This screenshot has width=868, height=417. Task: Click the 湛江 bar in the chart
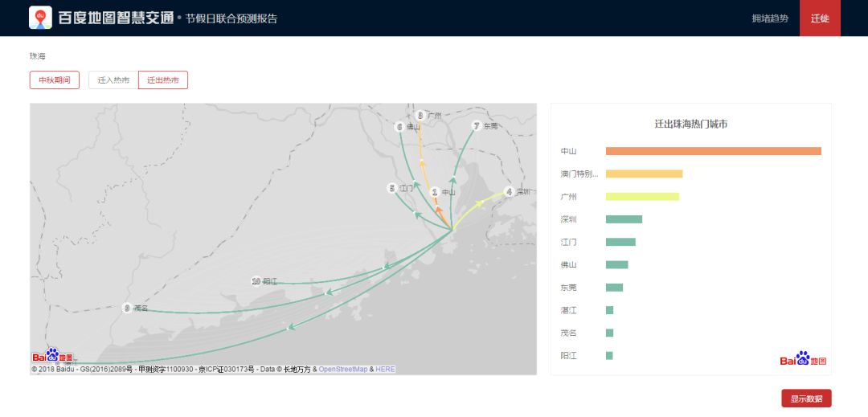tap(609, 310)
